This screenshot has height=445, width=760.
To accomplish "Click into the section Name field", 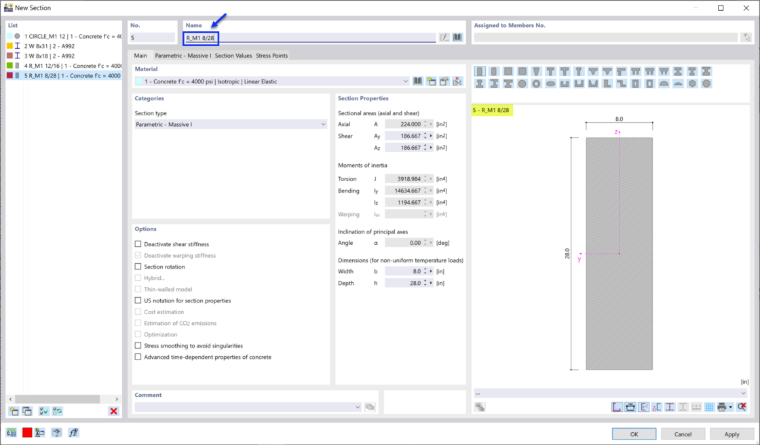I will [310, 37].
